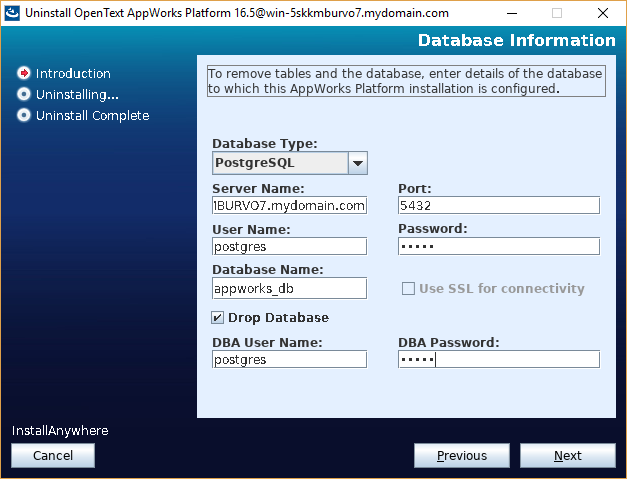Image resolution: width=627 pixels, height=479 pixels.
Task: Minimize the uninstaller window
Action: [512, 13]
